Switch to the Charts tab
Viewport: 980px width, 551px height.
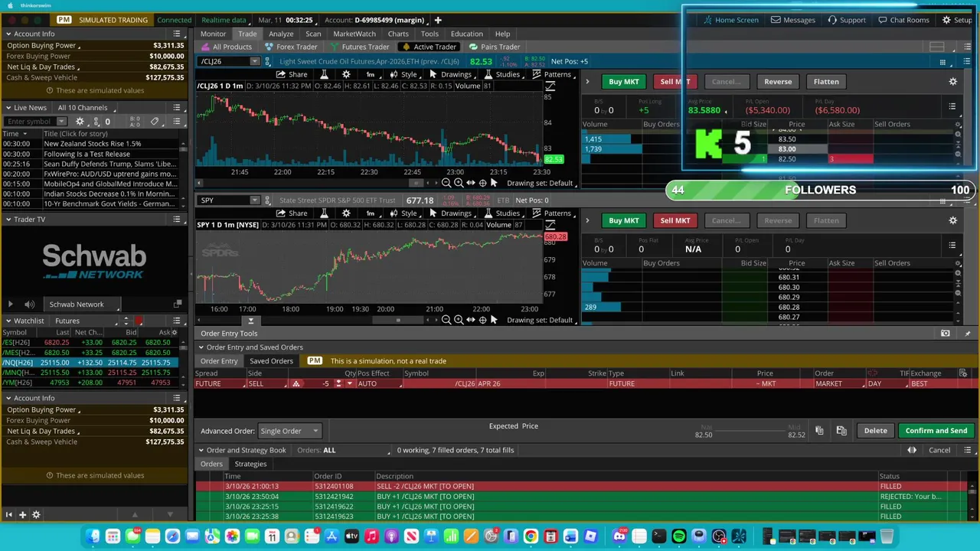point(398,34)
